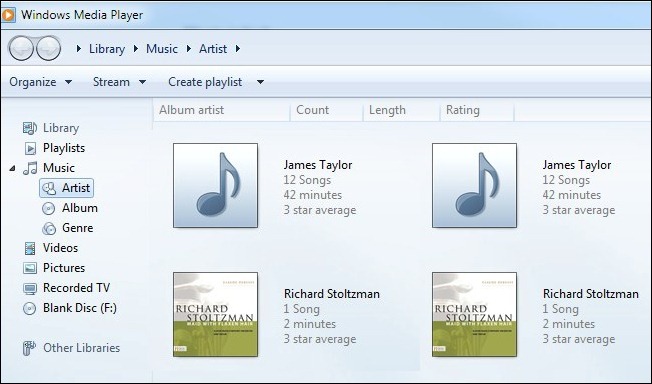Expand breadcrumb arrow after Artist
This screenshot has width=652, height=384.
(237, 49)
